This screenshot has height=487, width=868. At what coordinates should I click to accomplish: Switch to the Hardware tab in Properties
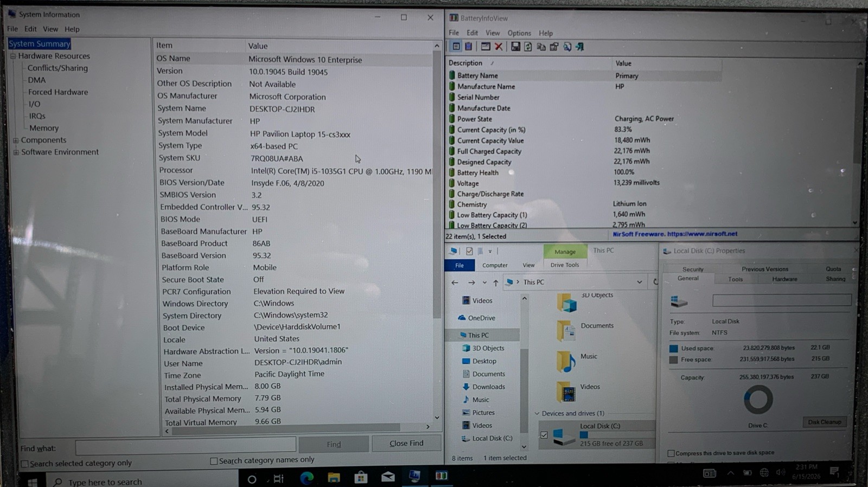click(784, 279)
